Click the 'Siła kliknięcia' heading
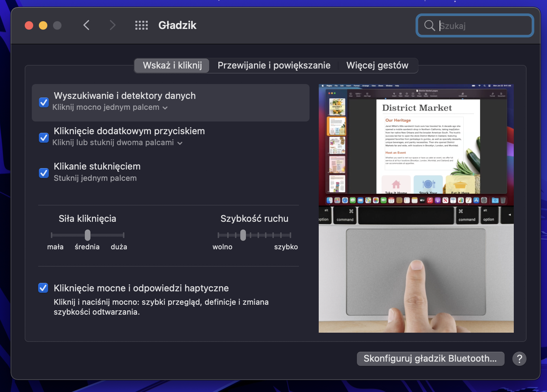The width and height of the screenshot is (547, 392). click(x=88, y=219)
